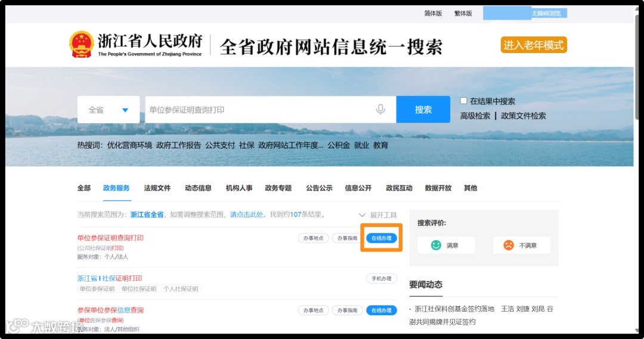Open the result 参保单位参保信息查询
This screenshot has height=339, width=644.
coord(110,310)
